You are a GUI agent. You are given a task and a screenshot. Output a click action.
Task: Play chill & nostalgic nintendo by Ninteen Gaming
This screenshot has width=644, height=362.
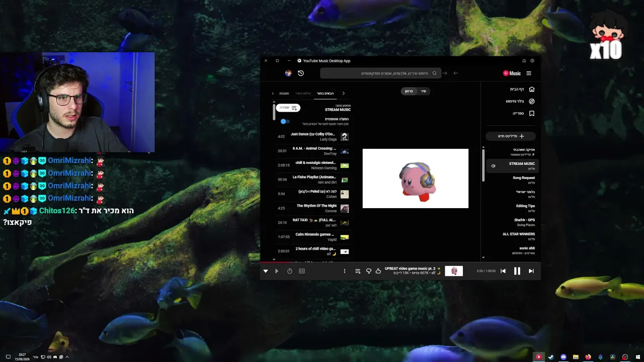312,165
